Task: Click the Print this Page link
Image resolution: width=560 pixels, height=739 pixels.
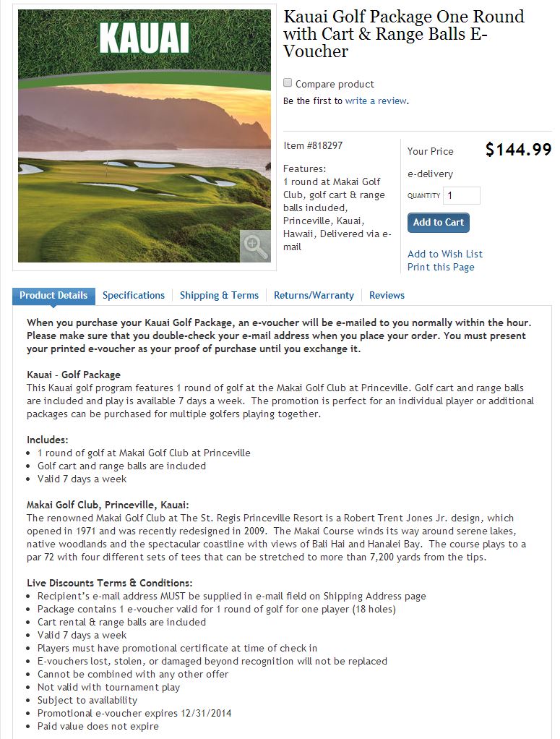Action: (x=441, y=267)
